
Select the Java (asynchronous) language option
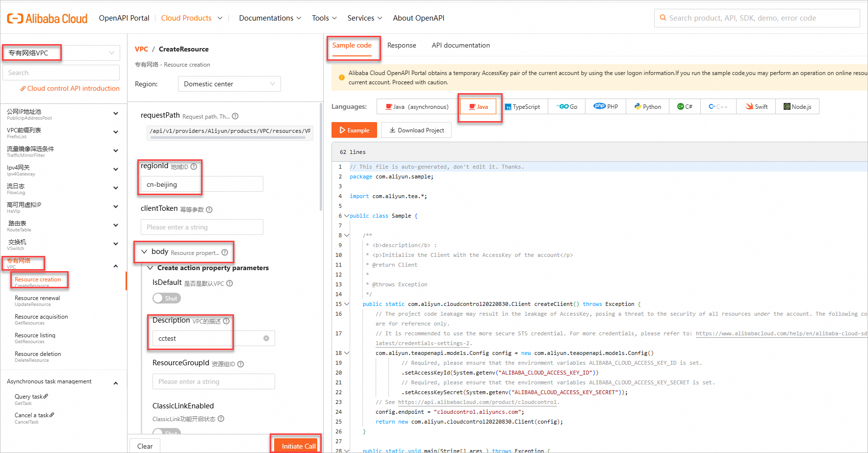(417, 106)
